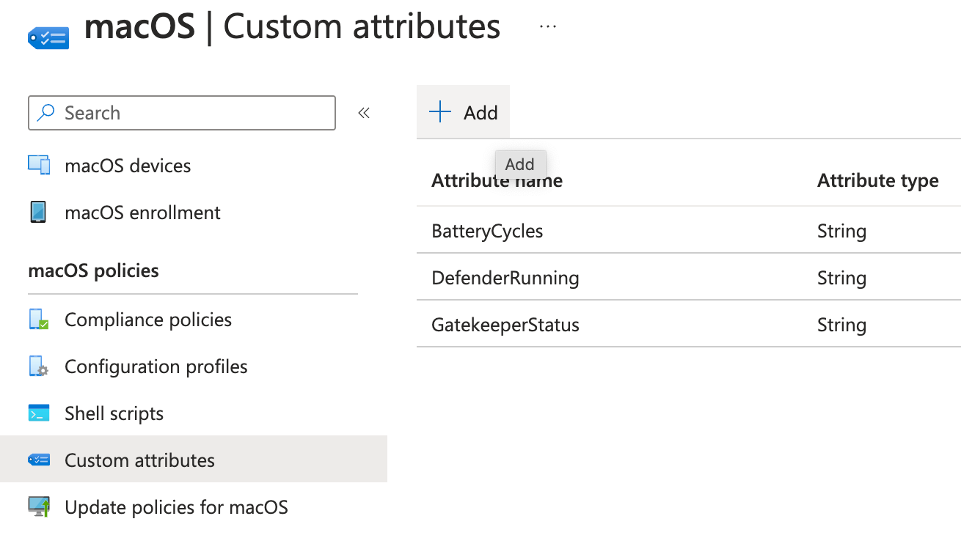Click the Update policies monitor icon
The height and width of the screenshot is (560, 961).
tap(39, 507)
